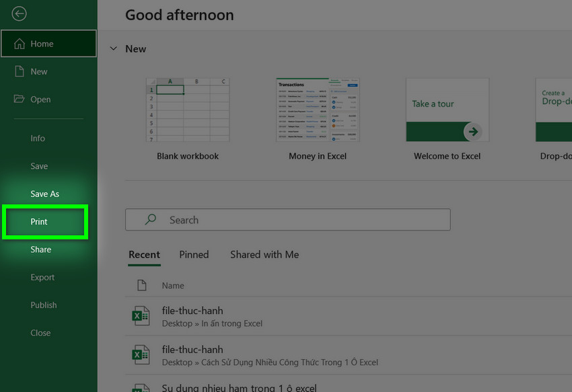Click the Excel icon of first file-thuc-hanh
This screenshot has height=392, width=572.
click(x=141, y=316)
